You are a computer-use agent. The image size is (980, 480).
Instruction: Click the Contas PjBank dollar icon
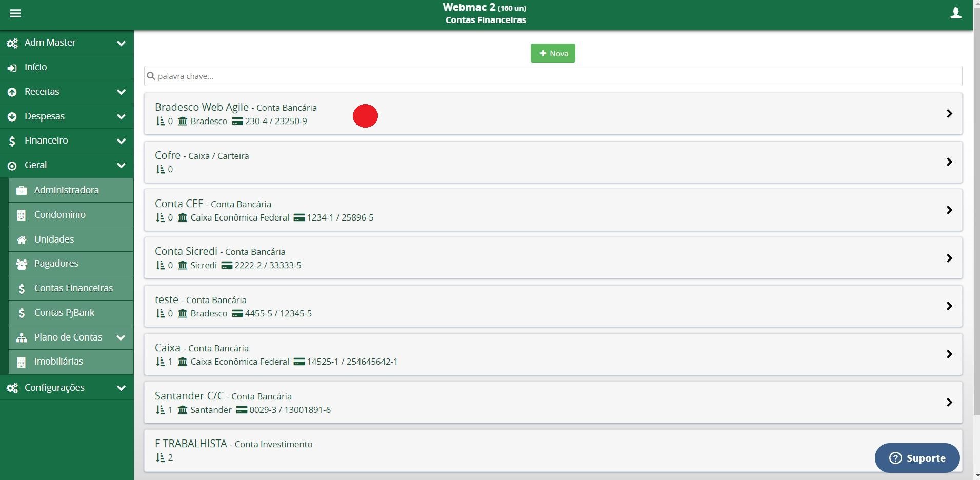tap(22, 313)
